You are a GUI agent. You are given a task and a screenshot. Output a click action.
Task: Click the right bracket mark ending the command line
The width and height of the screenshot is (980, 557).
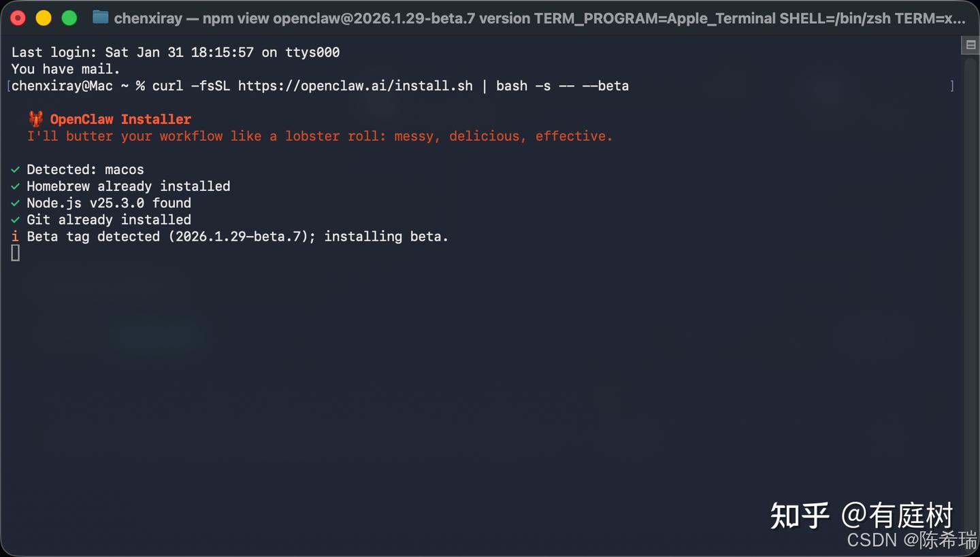click(x=951, y=86)
